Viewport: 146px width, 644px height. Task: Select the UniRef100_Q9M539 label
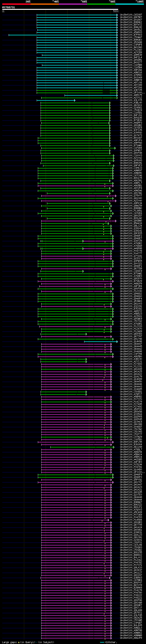click(131, 55)
